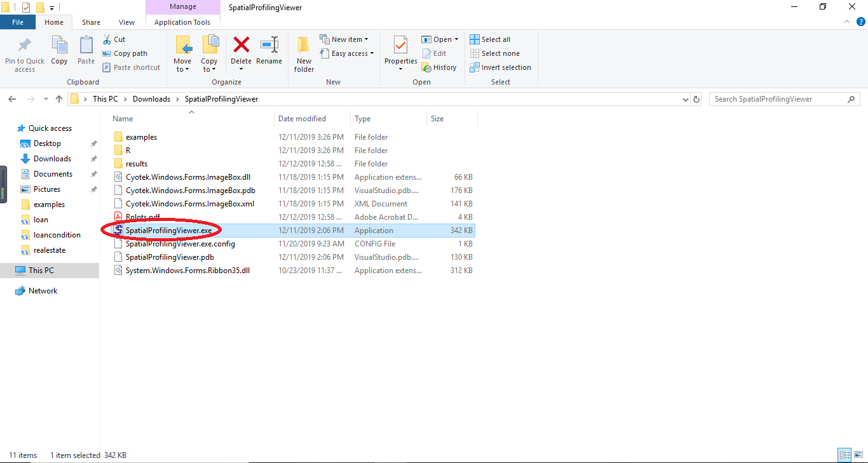Viewport: 868px width, 463px height.
Task: Switch to the Share tab
Action: pyautogui.click(x=91, y=22)
